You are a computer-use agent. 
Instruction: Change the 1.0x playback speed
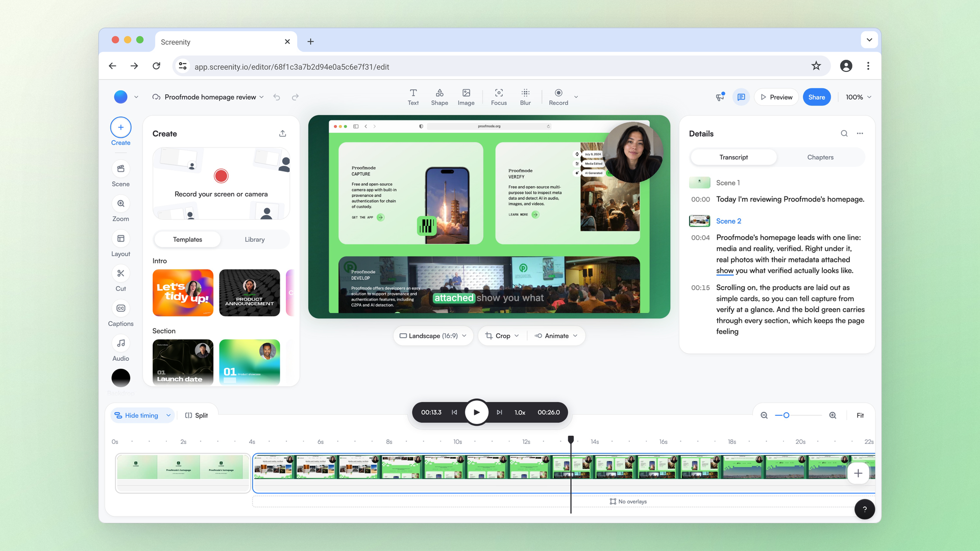pyautogui.click(x=520, y=412)
